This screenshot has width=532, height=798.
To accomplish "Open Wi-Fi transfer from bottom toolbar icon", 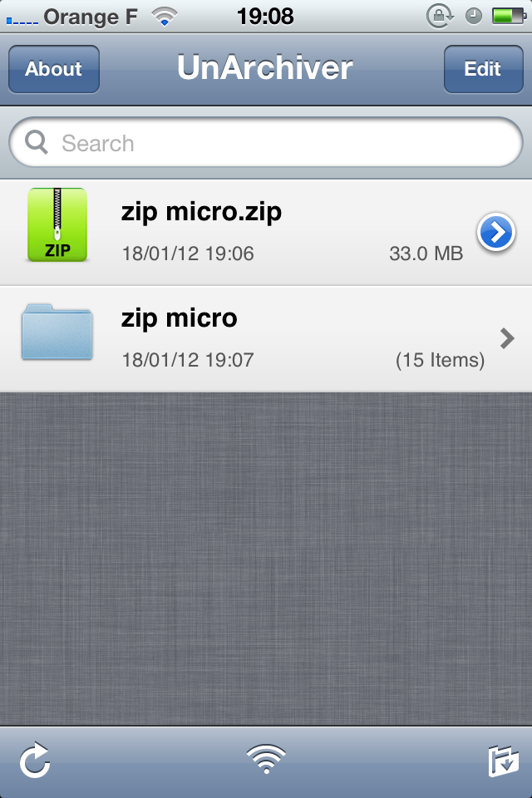I will pos(266,759).
